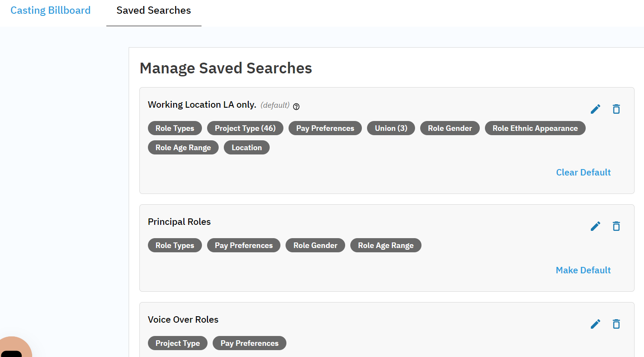
Task: Click the Manage Saved Searches heading
Action: click(226, 68)
